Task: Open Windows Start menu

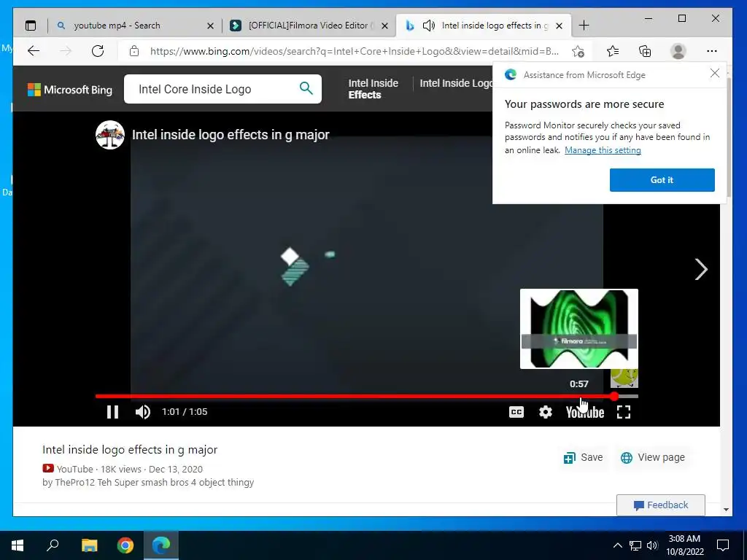Action: point(18,545)
